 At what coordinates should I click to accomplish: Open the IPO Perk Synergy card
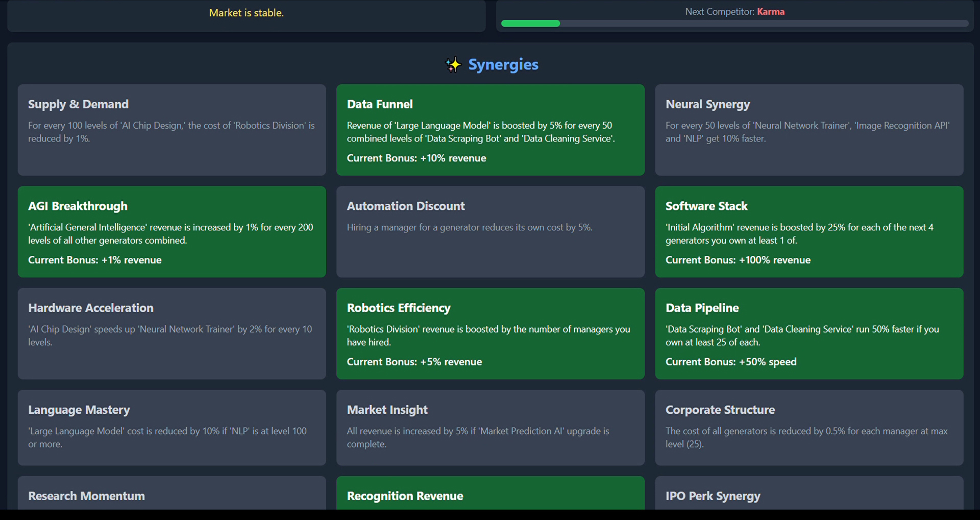click(808, 496)
